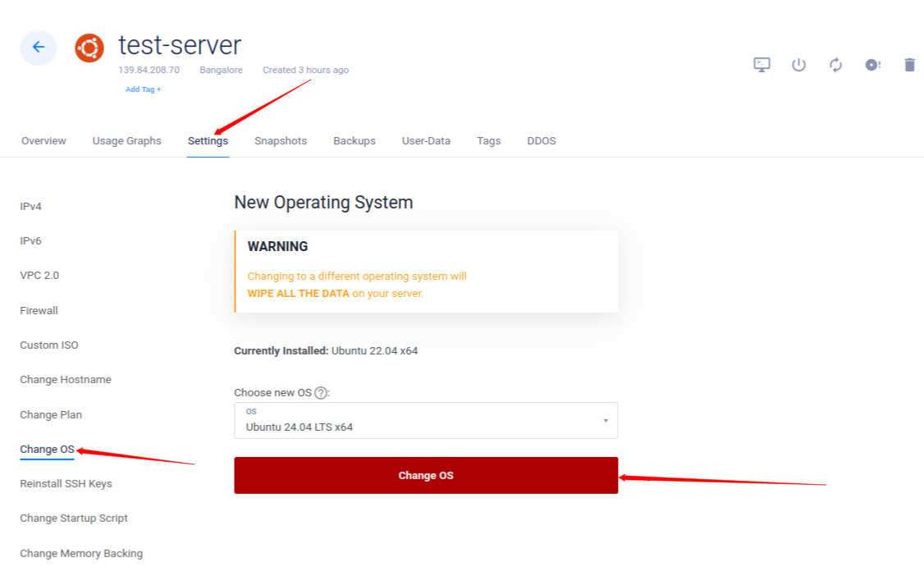Viewport: 924px width, 576px height.
Task: Open IPv6 settings in sidebar
Action: [30, 241]
